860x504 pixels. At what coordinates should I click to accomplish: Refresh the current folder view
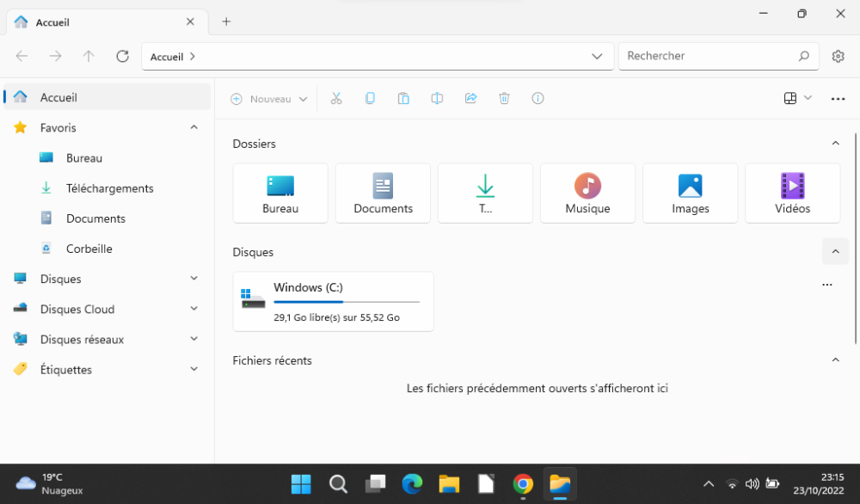(x=123, y=56)
